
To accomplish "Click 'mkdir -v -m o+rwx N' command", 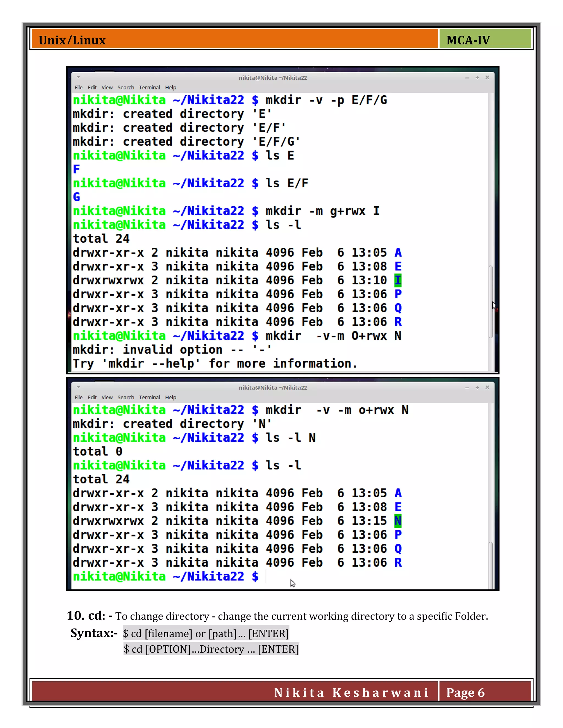I will coord(337,410).
